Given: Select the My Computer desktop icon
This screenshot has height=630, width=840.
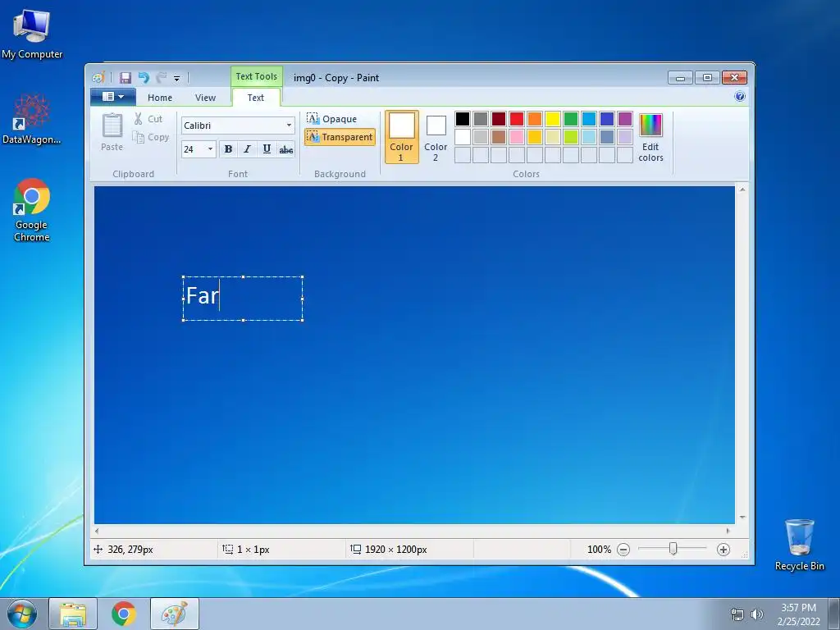Looking at the screenshot, I should (32, 34).
